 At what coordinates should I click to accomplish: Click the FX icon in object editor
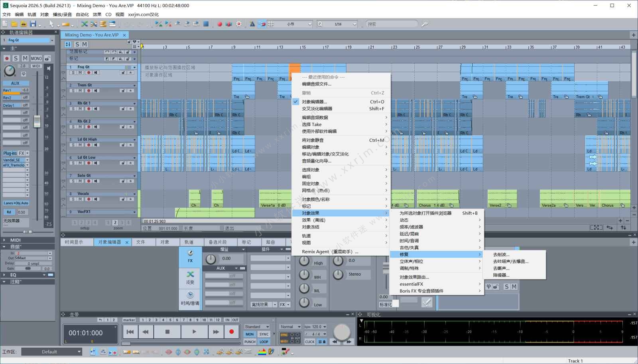[x=190, y=256]
